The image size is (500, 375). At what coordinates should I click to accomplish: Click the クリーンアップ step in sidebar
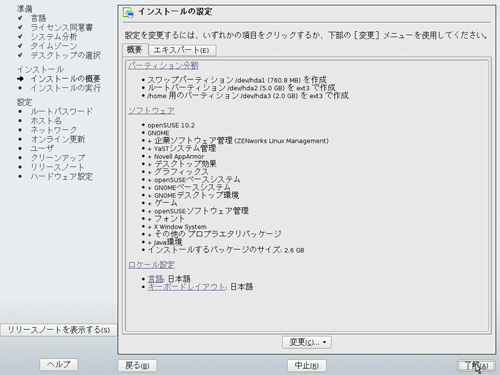(x=58, y=158)
